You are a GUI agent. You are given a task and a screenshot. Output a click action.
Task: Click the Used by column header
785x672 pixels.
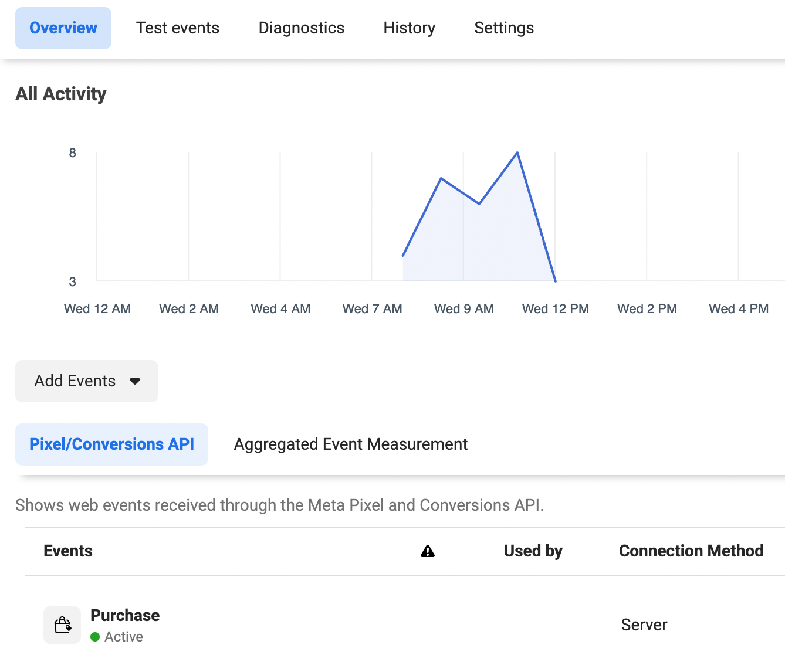pyautogui.click(x=533, y=551)
